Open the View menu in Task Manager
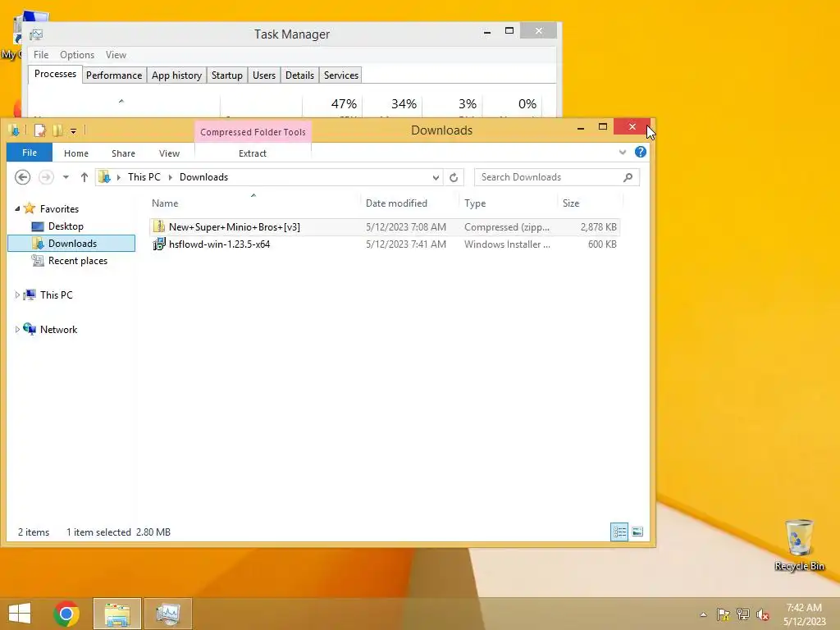Image resolution: width=840 pixels, height=630 pixels. click(116, 55)
